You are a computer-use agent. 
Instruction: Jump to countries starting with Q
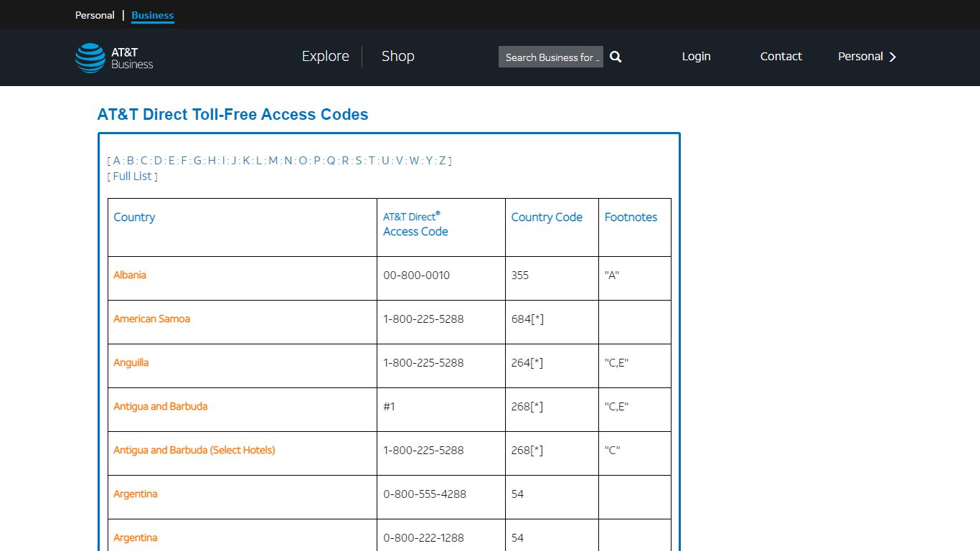coord(331,161)
